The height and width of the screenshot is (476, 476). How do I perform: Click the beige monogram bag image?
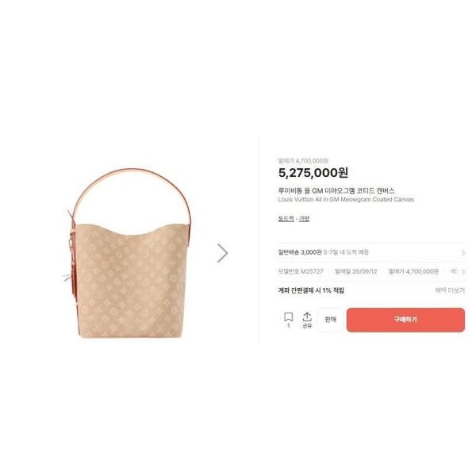coord(129,253)
